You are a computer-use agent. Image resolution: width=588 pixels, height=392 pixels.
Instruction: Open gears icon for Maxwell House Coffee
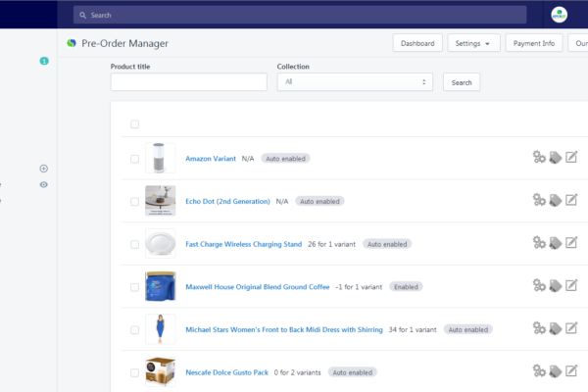(539, 285)
